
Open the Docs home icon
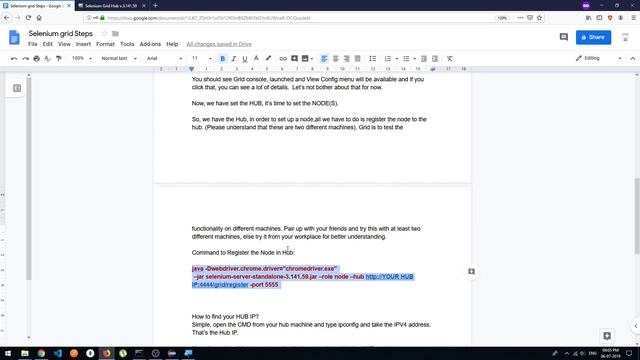pyautogui.click(x=14, y=38)
